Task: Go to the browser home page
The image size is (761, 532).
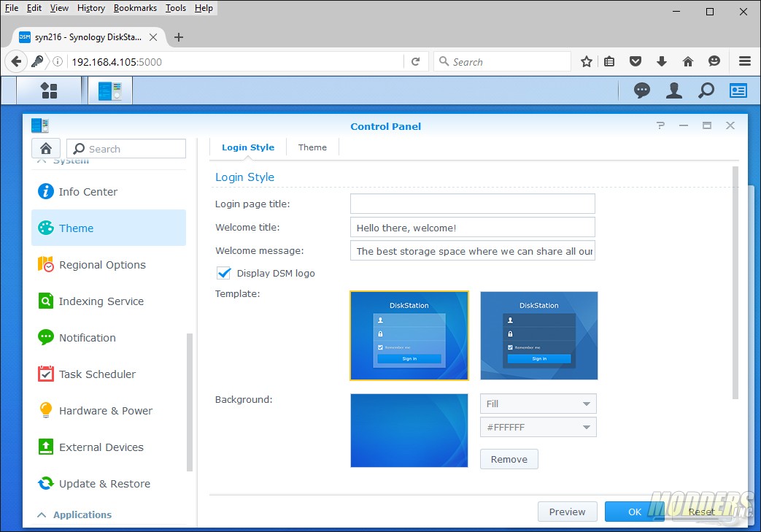Action: click(x=688, y=61)
